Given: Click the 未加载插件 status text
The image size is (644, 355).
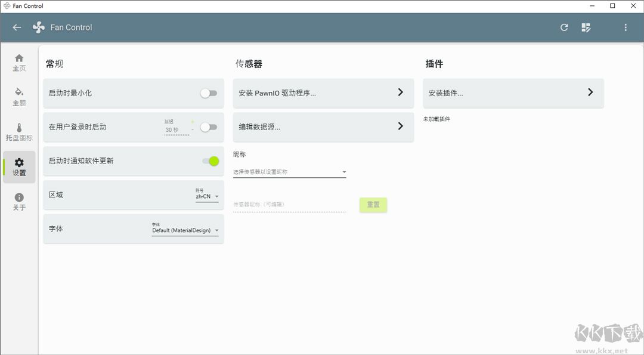Looking at the screenshot, I should 436,119.
